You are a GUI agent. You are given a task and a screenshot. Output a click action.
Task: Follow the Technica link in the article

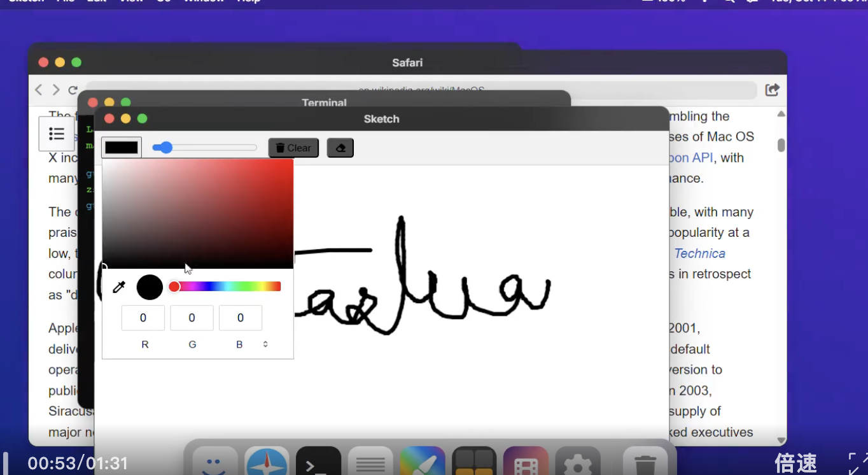point(699,253)
